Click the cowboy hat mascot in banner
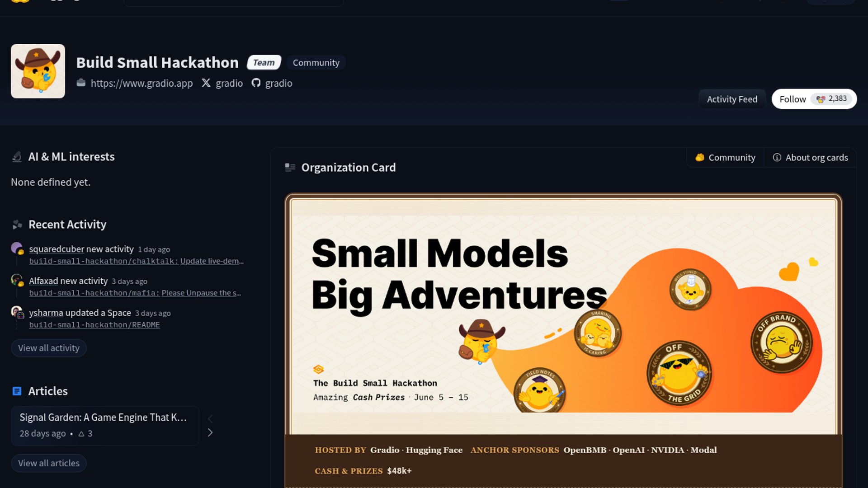 (x=481, y=341)
